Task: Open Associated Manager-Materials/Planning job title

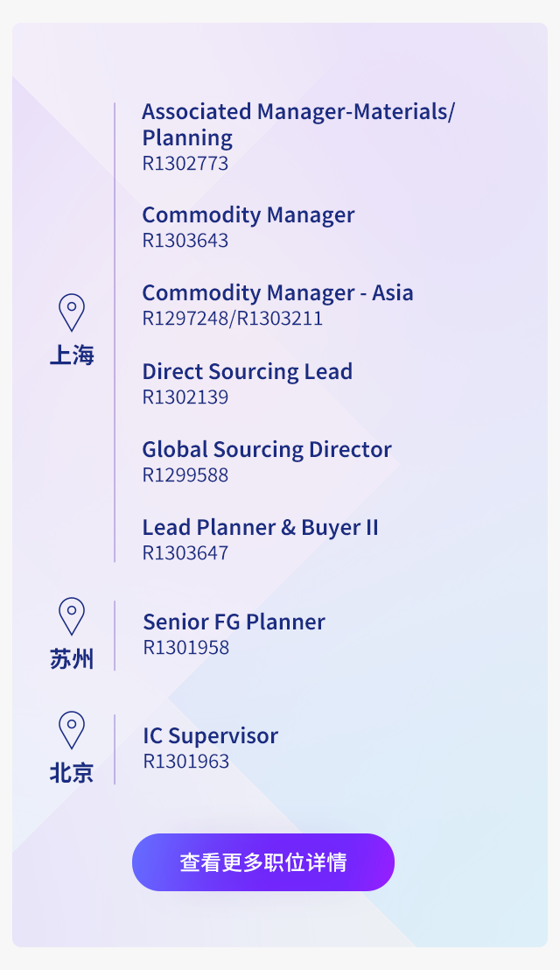Action: [x=298, y=124]
